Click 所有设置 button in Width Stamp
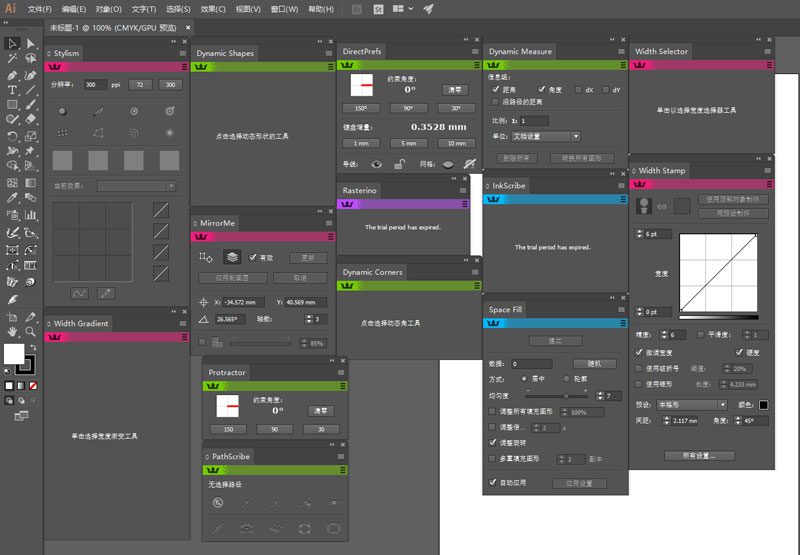The image size is (800, 555). tap(699, 456)
